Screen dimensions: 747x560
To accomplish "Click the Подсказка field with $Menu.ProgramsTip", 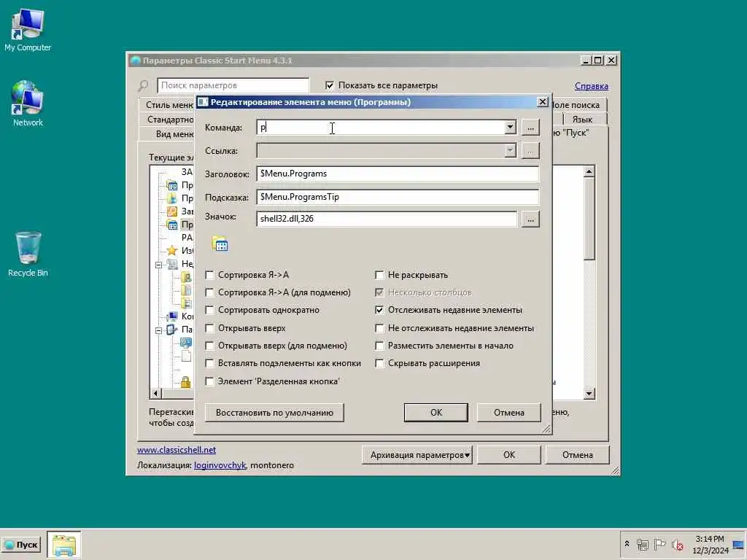I will click(398, 197).
